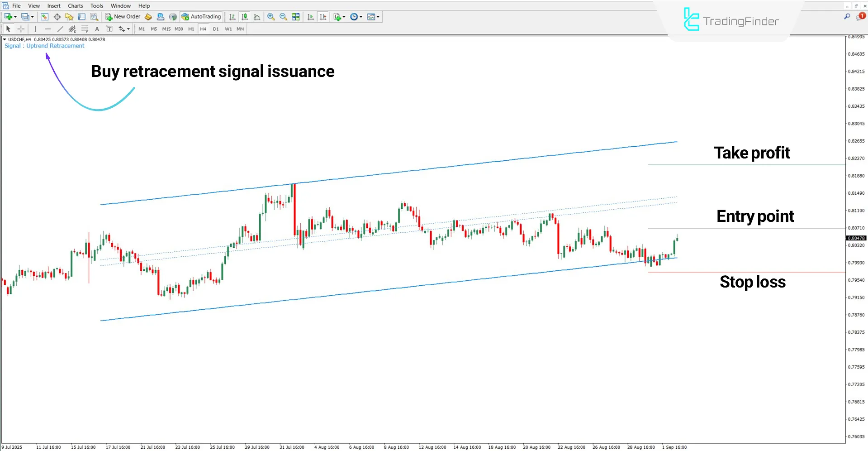Open the Insert menu
Screen dimensions: 868x451
pyautogui.click(x=54, y=6)
